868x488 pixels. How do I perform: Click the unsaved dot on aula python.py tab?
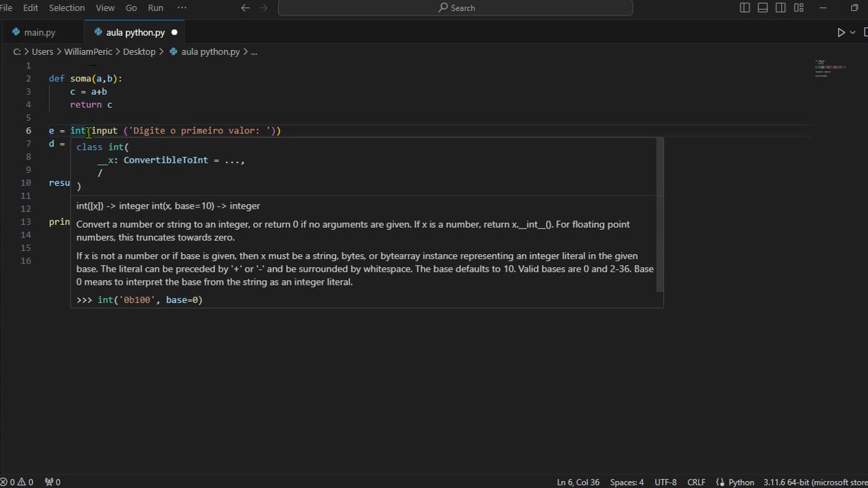point(174,33)
